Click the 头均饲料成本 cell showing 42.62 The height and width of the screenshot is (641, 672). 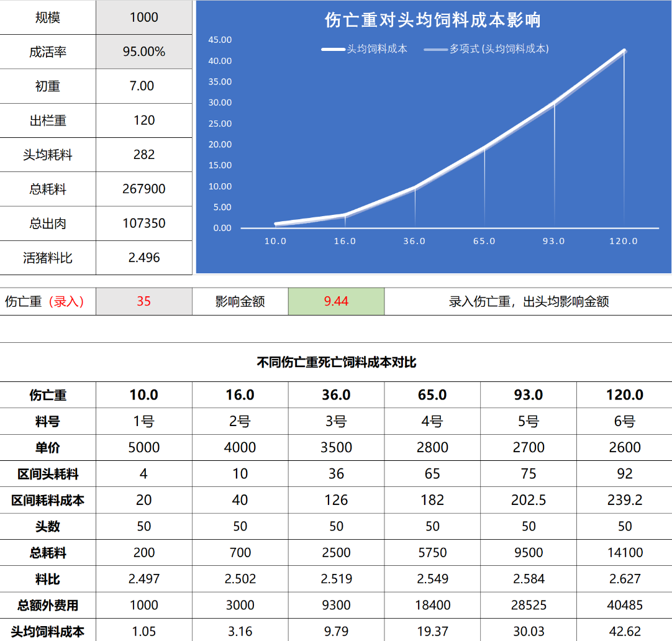(x=625, y=631)
